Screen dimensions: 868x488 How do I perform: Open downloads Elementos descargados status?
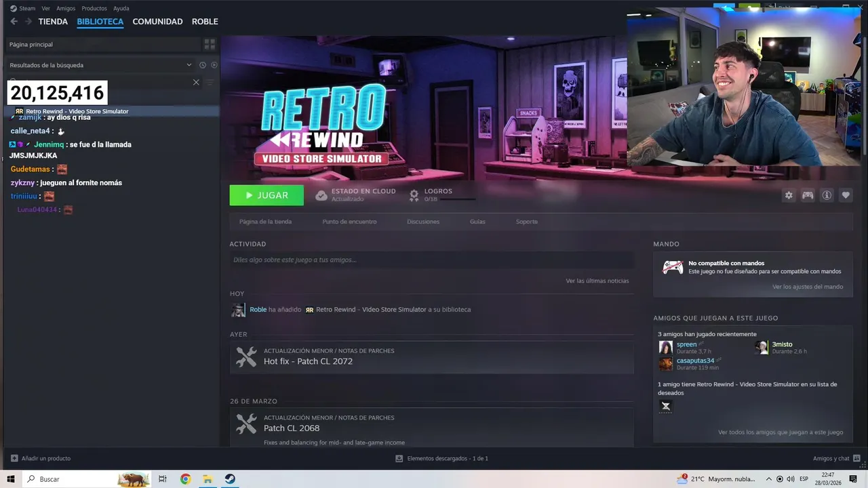tap(442, 458)
